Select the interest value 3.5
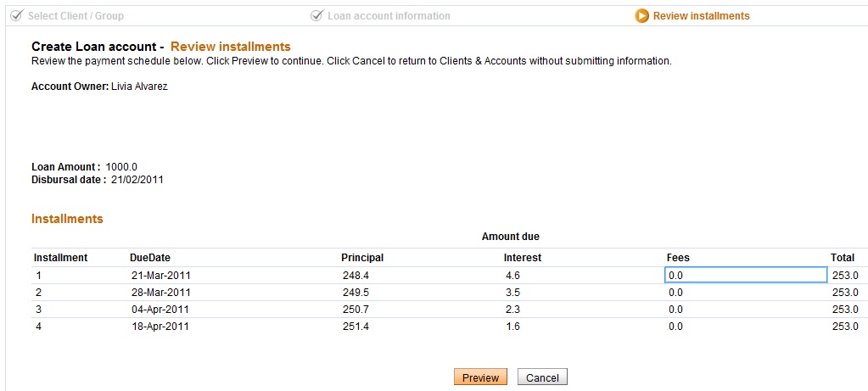868x391 pixels. click(512, 293)
